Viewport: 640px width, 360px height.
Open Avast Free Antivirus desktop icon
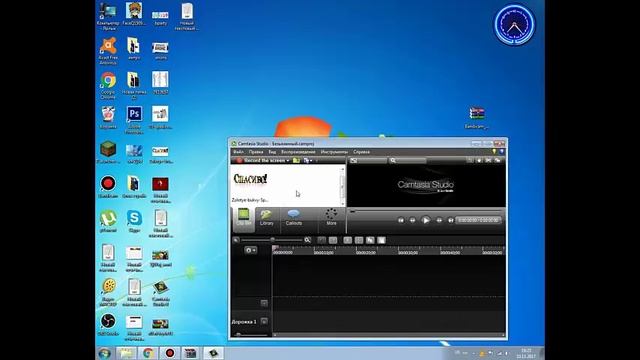click(108, 51)
